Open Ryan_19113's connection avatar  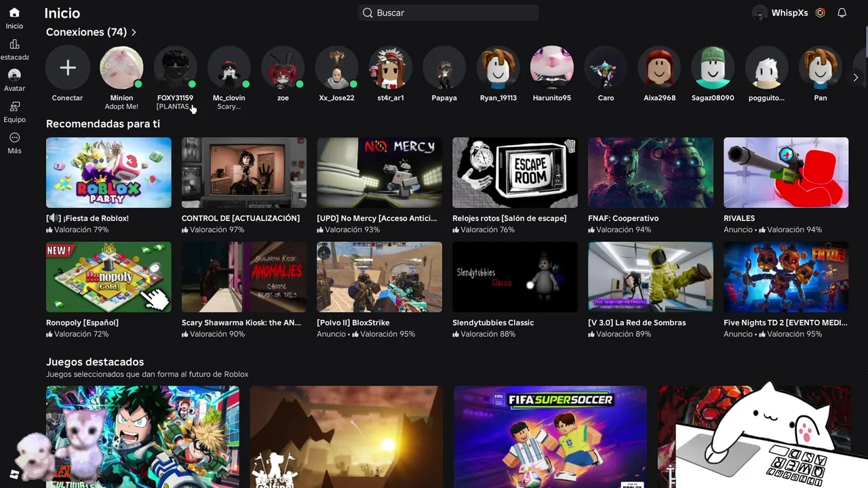pos(498,68)
